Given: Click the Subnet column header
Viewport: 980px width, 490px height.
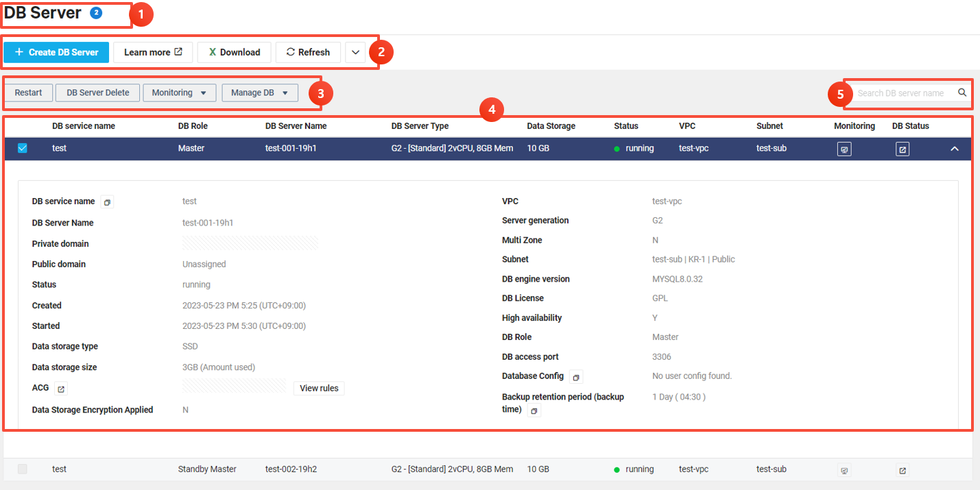Looking at the screenshot, I should (769, 126).
